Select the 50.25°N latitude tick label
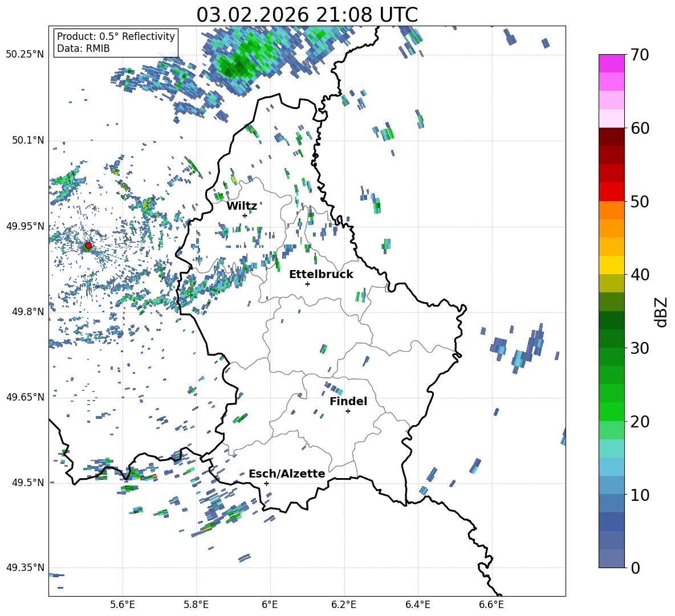675x616 pixels. coord(25,55)
